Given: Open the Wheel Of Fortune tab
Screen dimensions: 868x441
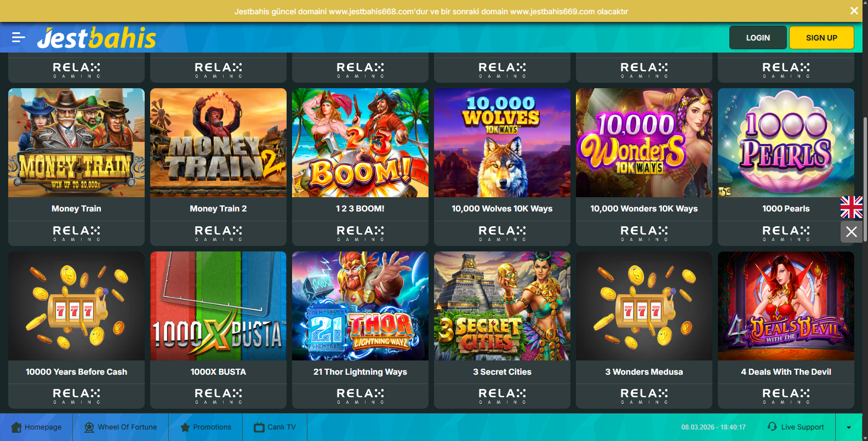Looking at the screenshot, I should coord(121,427).
